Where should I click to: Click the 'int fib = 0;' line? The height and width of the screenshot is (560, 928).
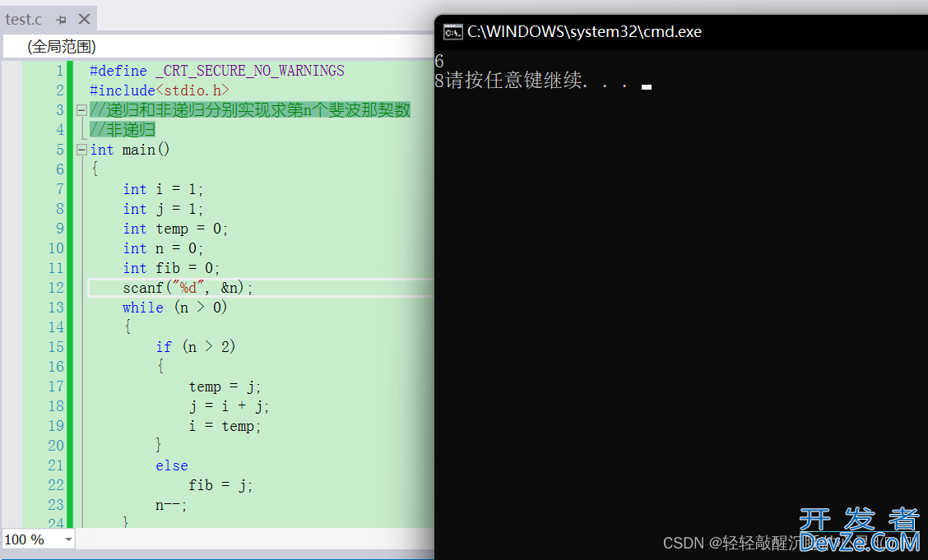(171, 268)
